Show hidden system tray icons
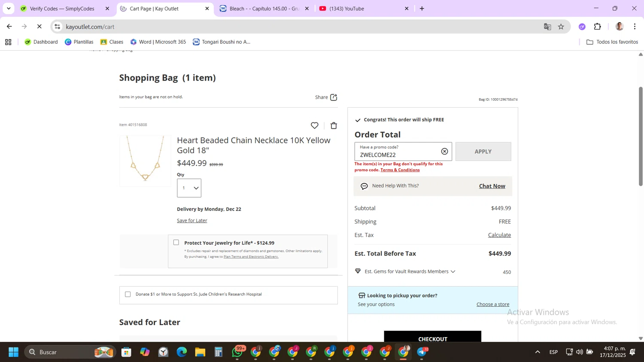The height and width of the screenshot is (362, 644). tap(538, 352)
